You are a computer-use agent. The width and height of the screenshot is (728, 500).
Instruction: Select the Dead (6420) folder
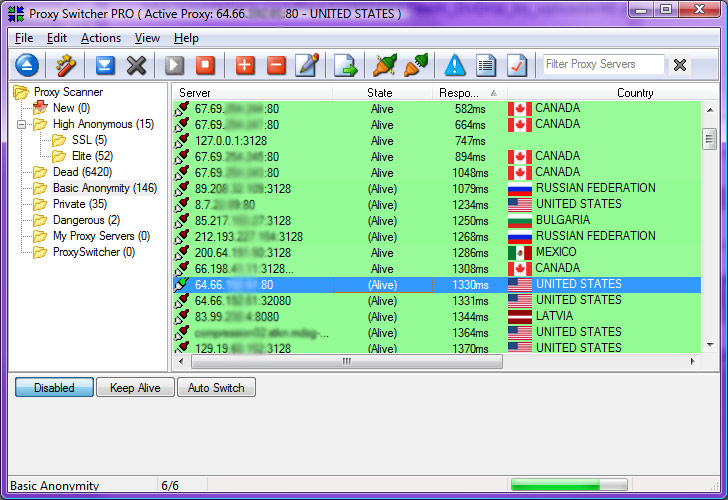pyautogui.click(x=82, y=172)
